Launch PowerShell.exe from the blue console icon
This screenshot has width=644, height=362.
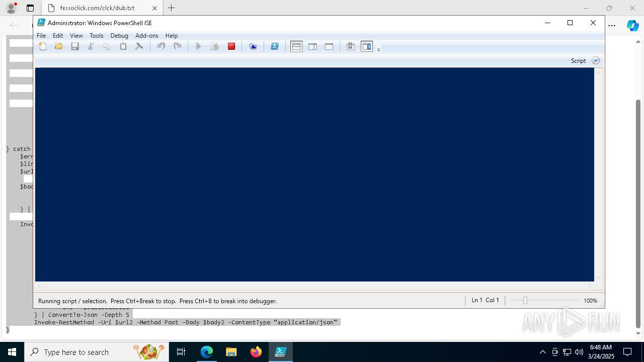[x=275, y=46]
